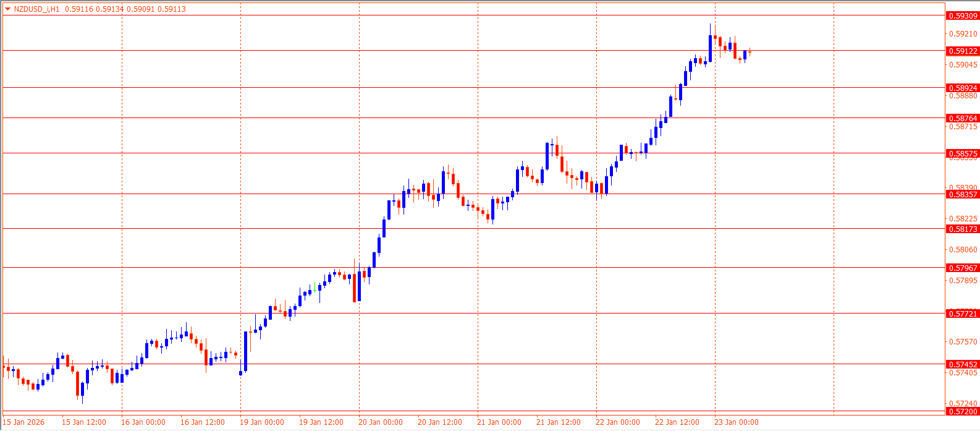980x431 pixels.
Task: Click the 0.59091 low price value
Action: pyautogui.click(x=141, y=9)
